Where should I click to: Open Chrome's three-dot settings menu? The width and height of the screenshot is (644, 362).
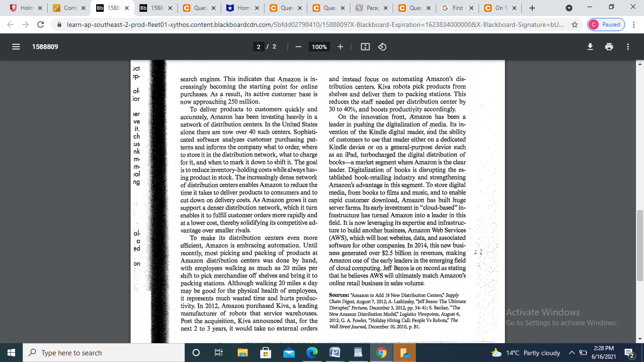coord(635,24)
